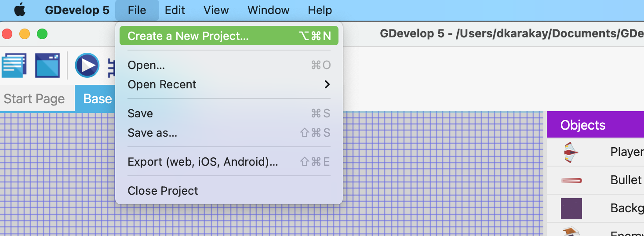Click the purple Background object thumbnail

pos(571,208)
